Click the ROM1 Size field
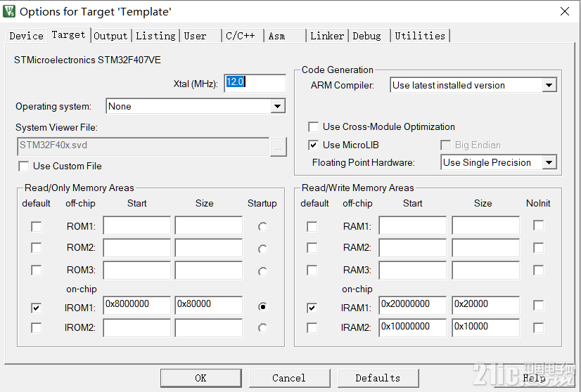 (209, 226)
